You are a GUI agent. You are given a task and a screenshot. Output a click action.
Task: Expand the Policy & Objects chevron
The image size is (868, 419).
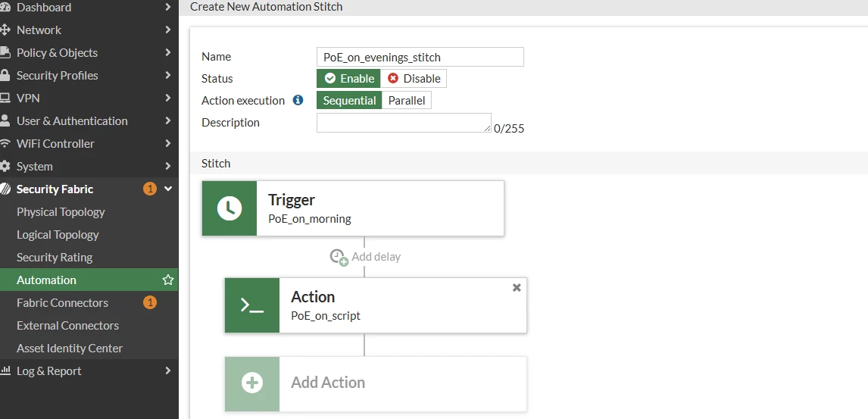pos(167,52)
